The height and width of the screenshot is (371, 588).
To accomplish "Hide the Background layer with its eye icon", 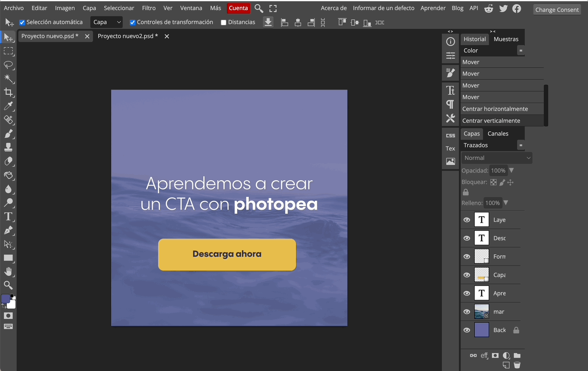I will pyautogui.click(x=467, y=330).
